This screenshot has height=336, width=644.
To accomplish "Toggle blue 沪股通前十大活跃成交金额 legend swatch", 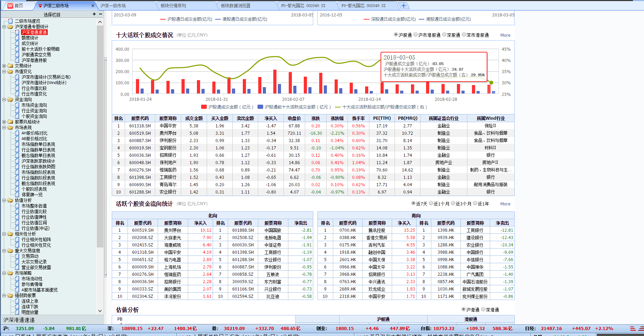I will (x=260, y=107).
